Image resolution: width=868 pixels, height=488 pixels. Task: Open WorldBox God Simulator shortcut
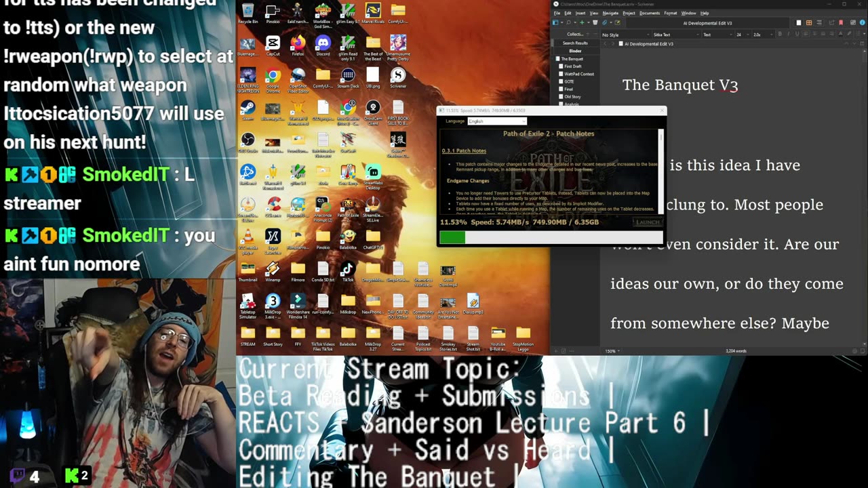pyautogui.click(x=323, y=13)
